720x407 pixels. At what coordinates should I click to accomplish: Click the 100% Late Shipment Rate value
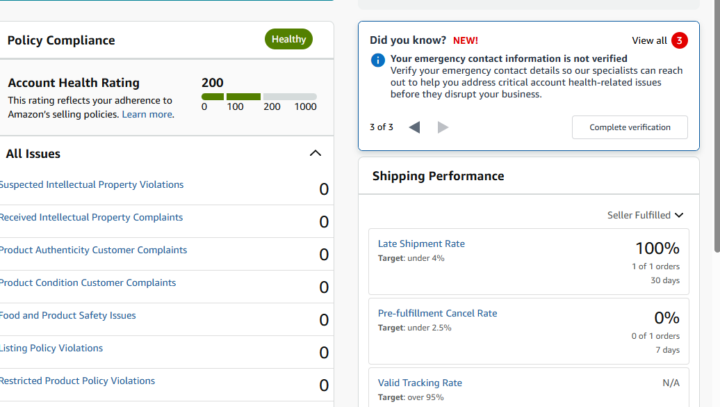pyautogui.click(x=657, y=249)
